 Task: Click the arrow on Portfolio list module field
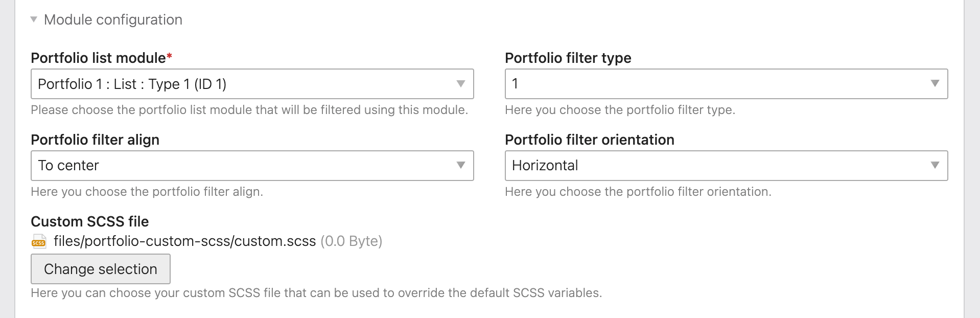tap(461, 83)
